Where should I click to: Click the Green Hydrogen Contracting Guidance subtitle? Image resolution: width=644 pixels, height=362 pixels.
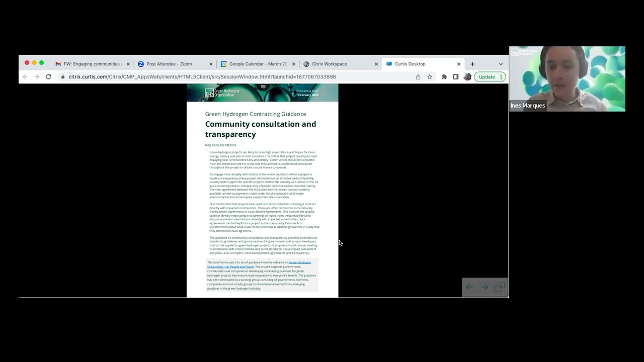256,114
